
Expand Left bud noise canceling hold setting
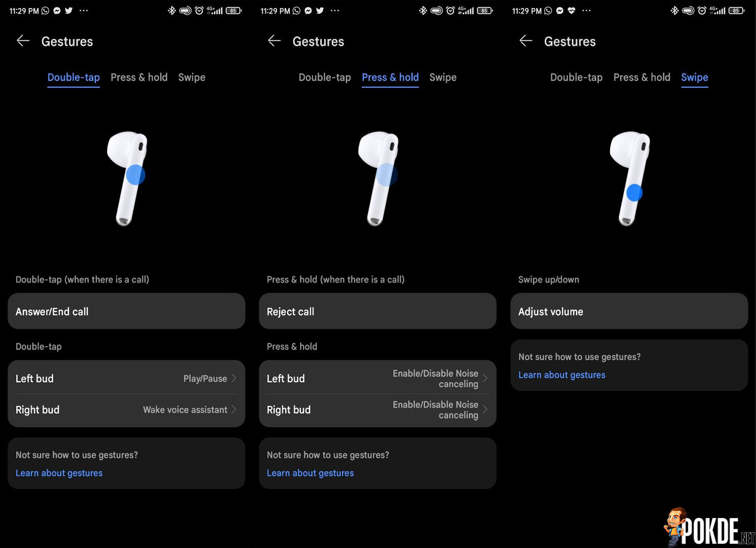[377, 379]
